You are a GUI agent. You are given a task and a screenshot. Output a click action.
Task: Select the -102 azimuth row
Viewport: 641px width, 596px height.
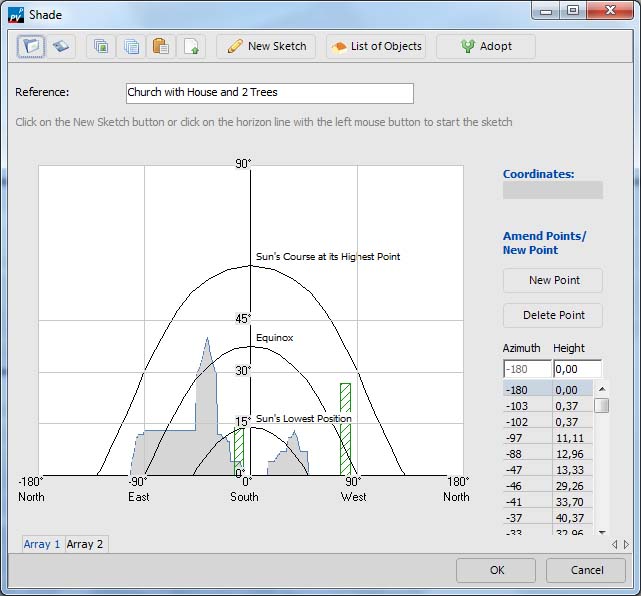[x=548, y=421]
